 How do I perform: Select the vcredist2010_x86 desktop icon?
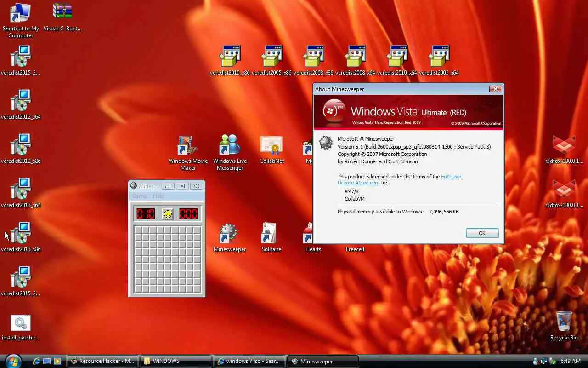[230, 61]
